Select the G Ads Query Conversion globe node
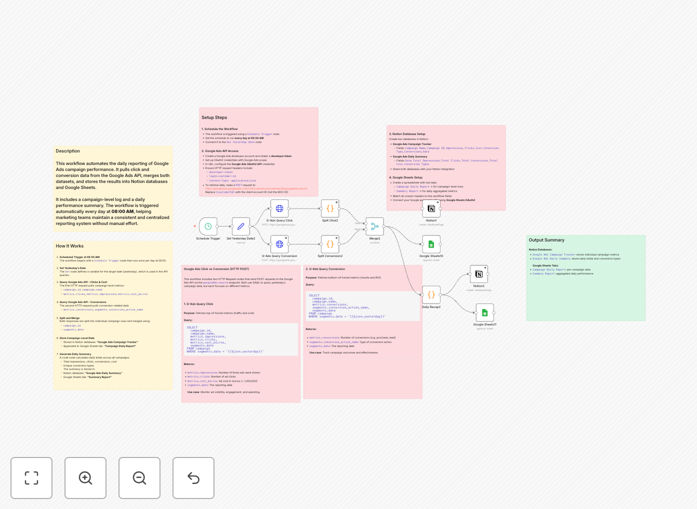 (x=280, y=244)
